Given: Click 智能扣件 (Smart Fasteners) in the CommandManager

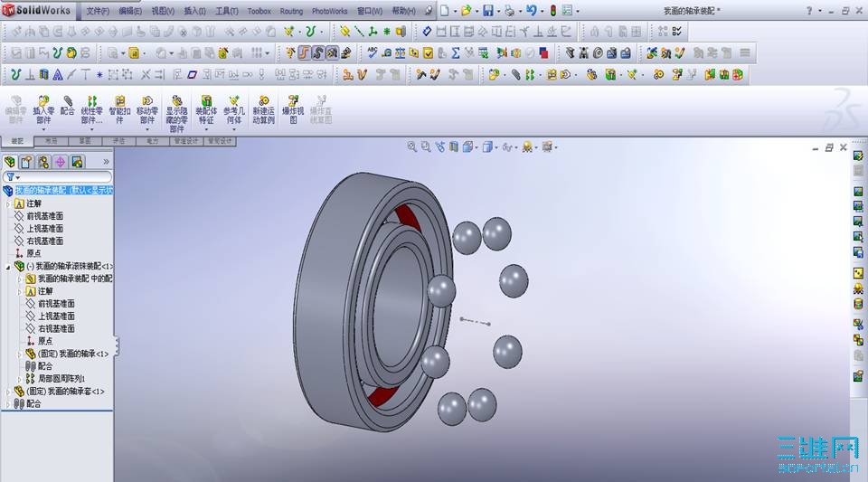Looking at the screenshot, I should click(119, 110).
